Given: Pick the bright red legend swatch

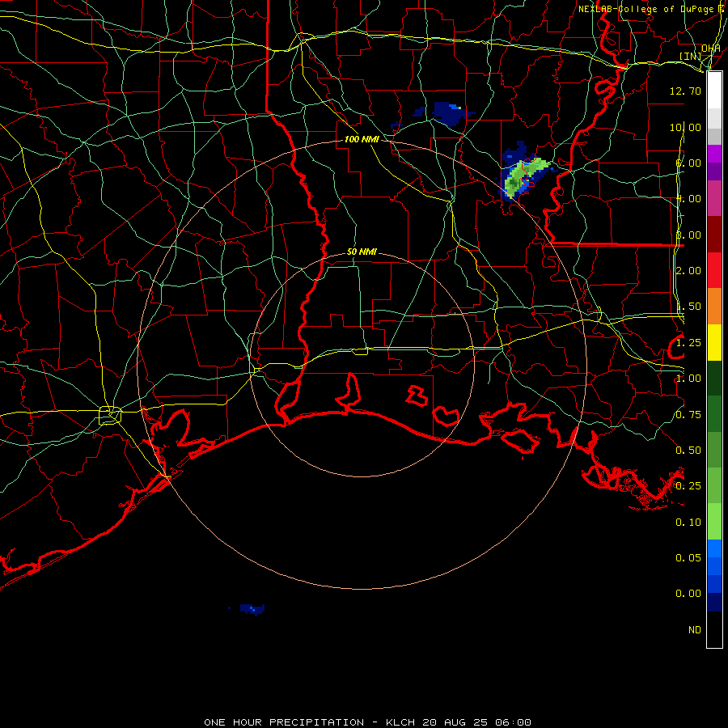Looking at the screenshot, I should click(x=714, y=270).
